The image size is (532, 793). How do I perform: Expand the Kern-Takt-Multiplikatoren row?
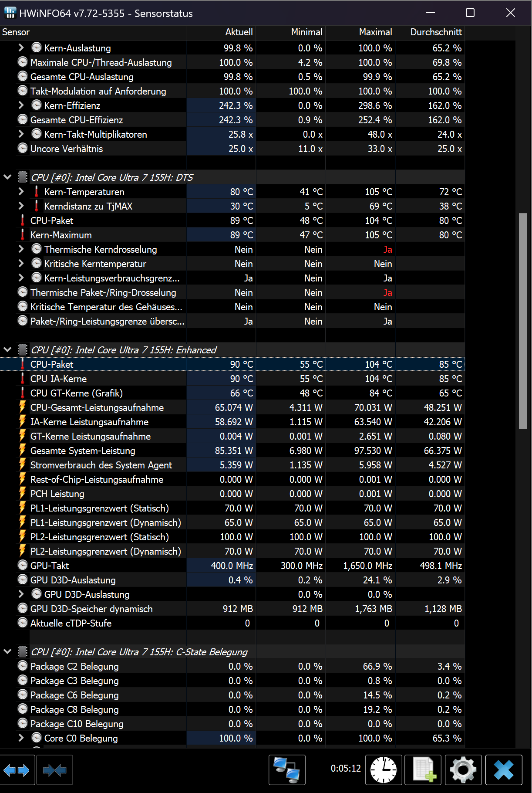[x=21, y=134]
